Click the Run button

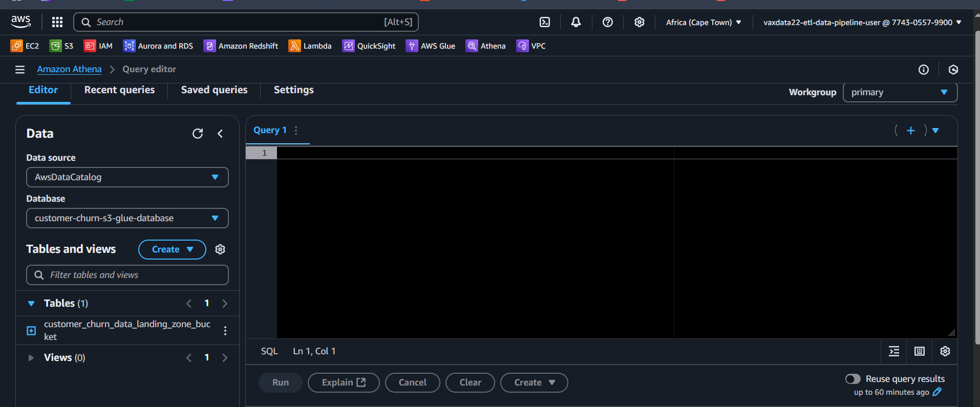[281, 382]
